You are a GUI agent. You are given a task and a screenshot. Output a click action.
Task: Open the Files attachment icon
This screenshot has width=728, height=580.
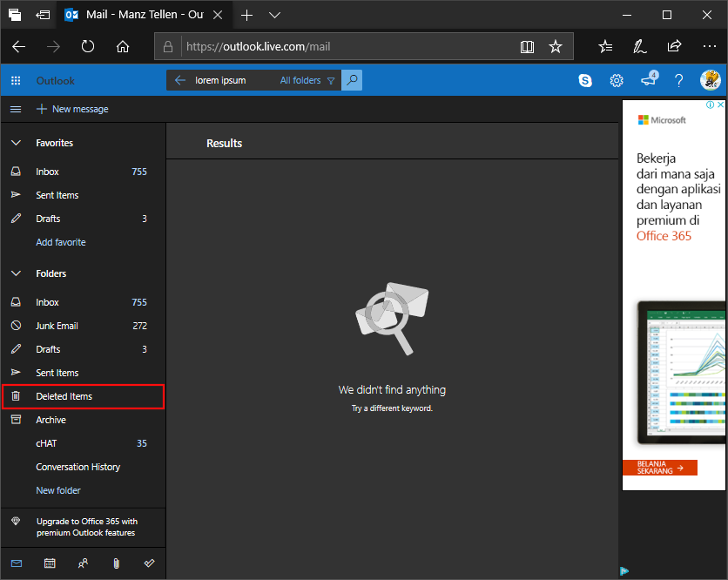pyautogui.click(x=116, y=563)
